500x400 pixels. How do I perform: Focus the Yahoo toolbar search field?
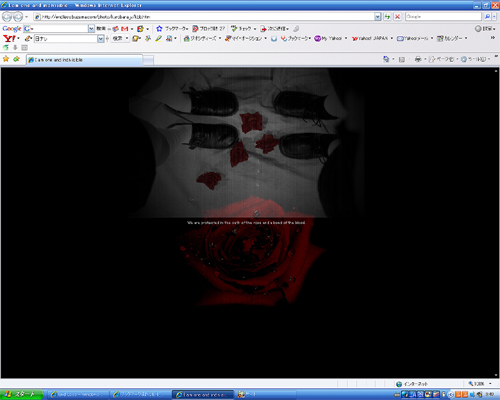66,39
